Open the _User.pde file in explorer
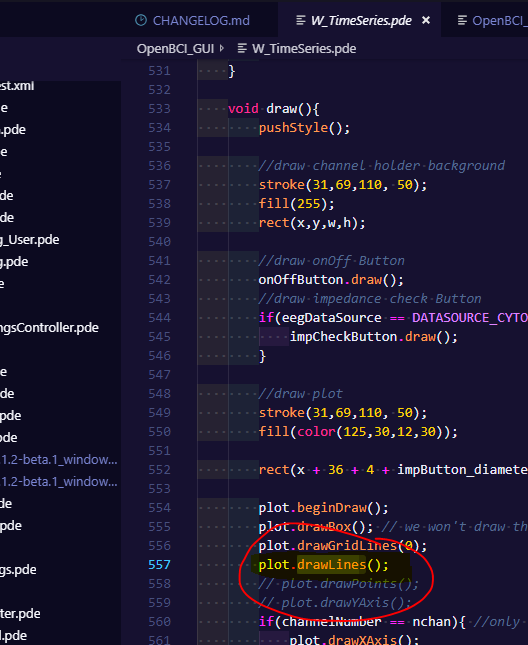Image resolution: width=528 pixels, height=645 pixels. (x=30, y=240)
